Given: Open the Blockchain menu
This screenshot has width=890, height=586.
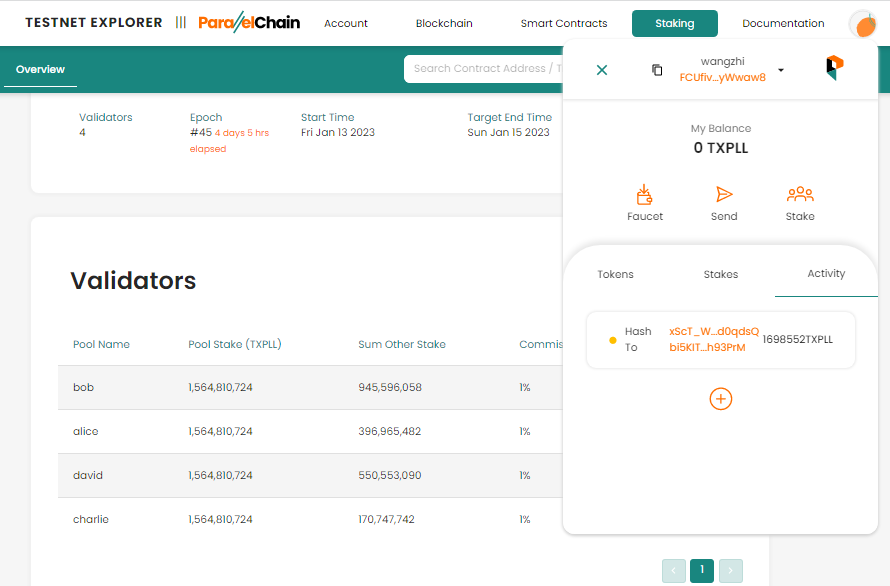Looking at the screenshot, I should point(444,23).
